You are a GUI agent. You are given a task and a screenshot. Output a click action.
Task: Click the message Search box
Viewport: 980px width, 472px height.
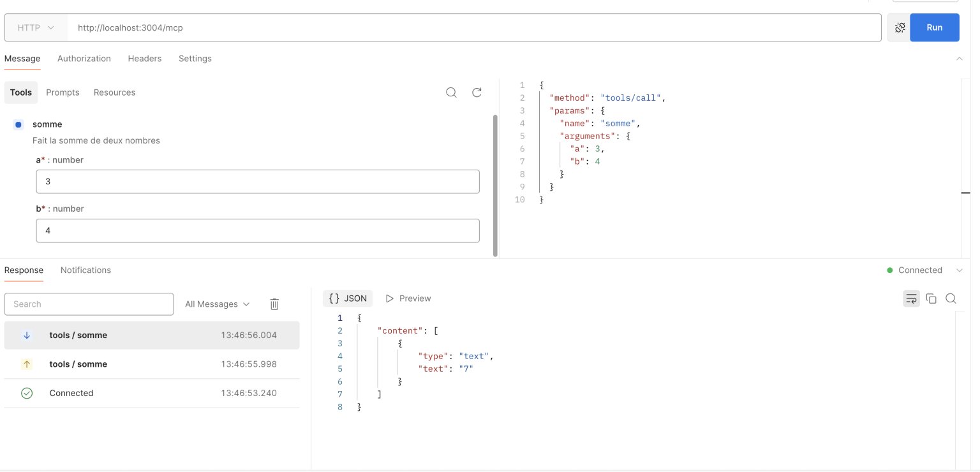(89, 304)
